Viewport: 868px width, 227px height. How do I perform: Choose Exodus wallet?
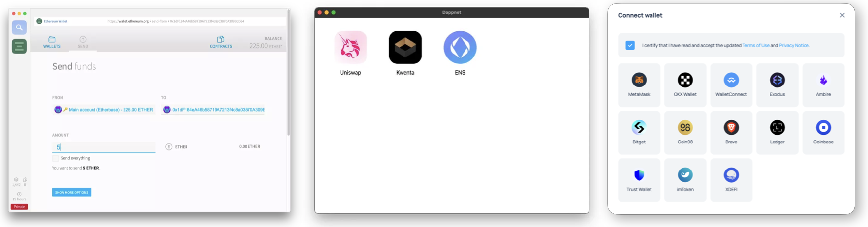777,85
